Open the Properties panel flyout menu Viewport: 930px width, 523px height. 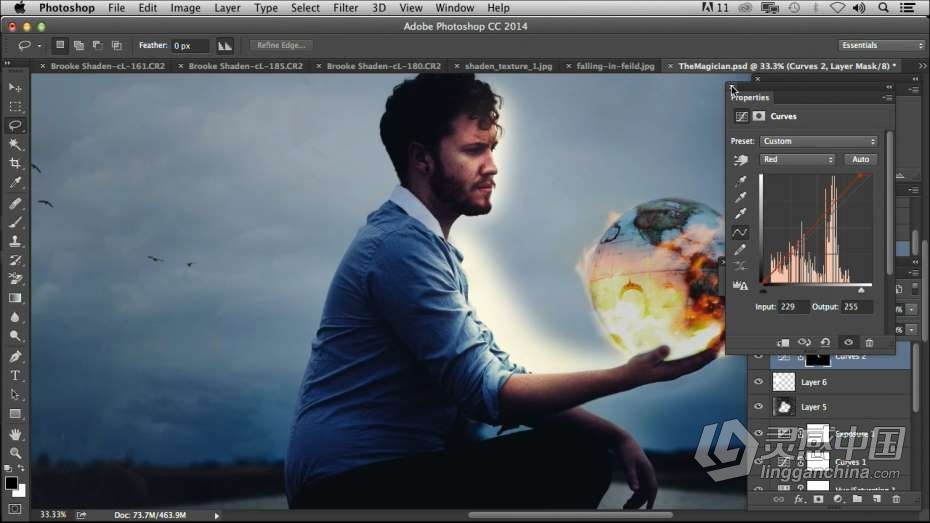point(887,97)
